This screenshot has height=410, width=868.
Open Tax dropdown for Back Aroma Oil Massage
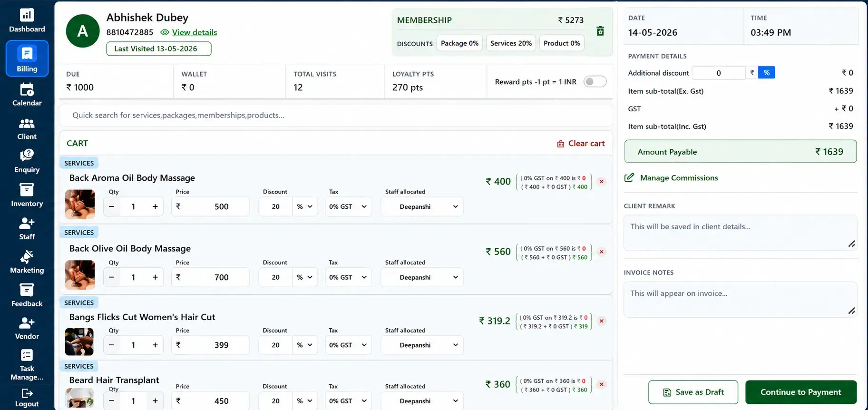[x=348, y=206]
